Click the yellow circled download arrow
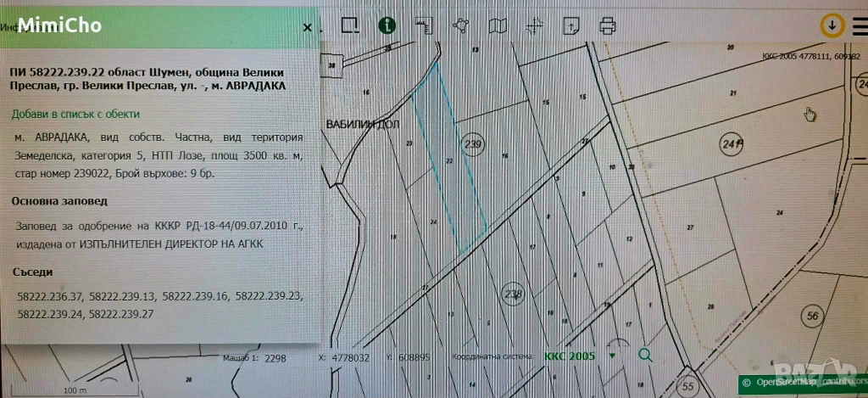Screen dimensions: 868x398 (x=832, y=25)
